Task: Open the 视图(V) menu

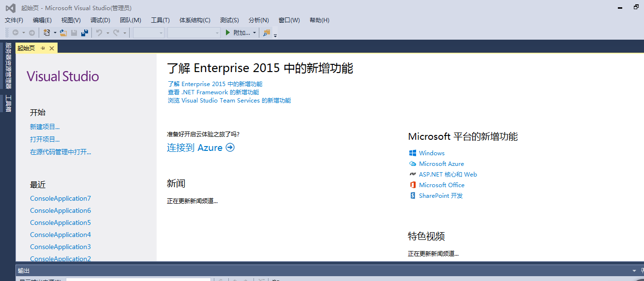Action: [71, 20]
